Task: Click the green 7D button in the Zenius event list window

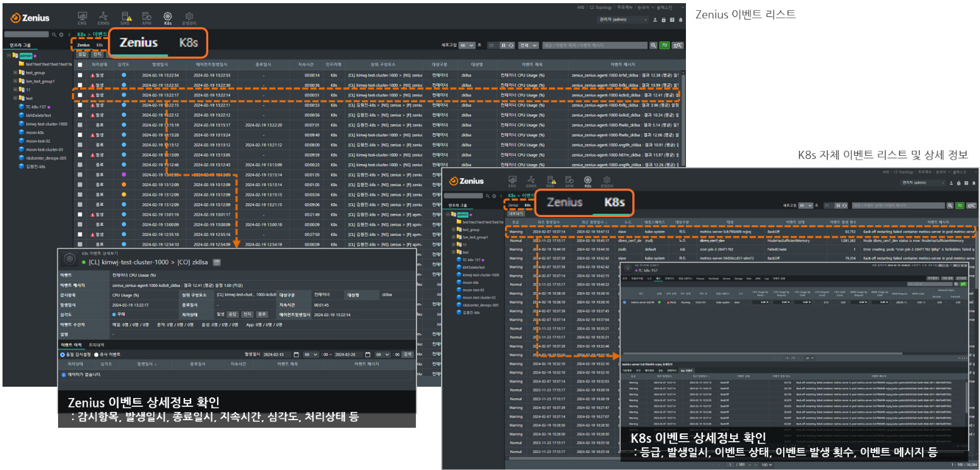Action: coord(664,45)
